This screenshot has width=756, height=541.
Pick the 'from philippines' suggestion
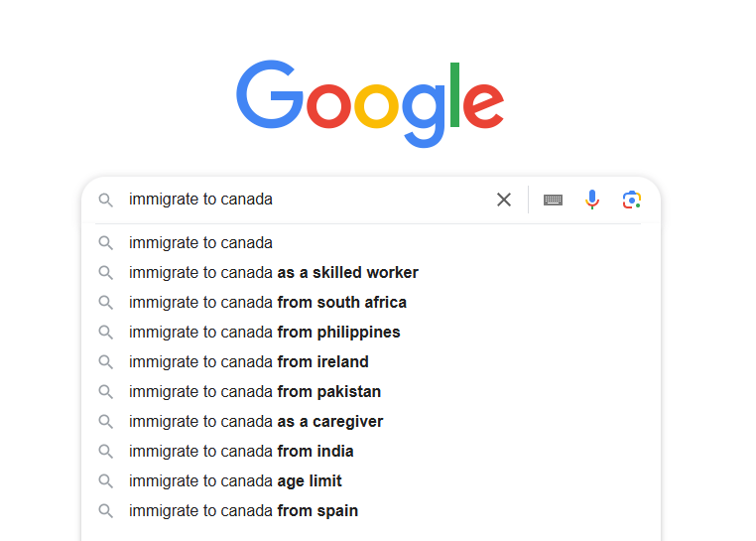(265, 333)
